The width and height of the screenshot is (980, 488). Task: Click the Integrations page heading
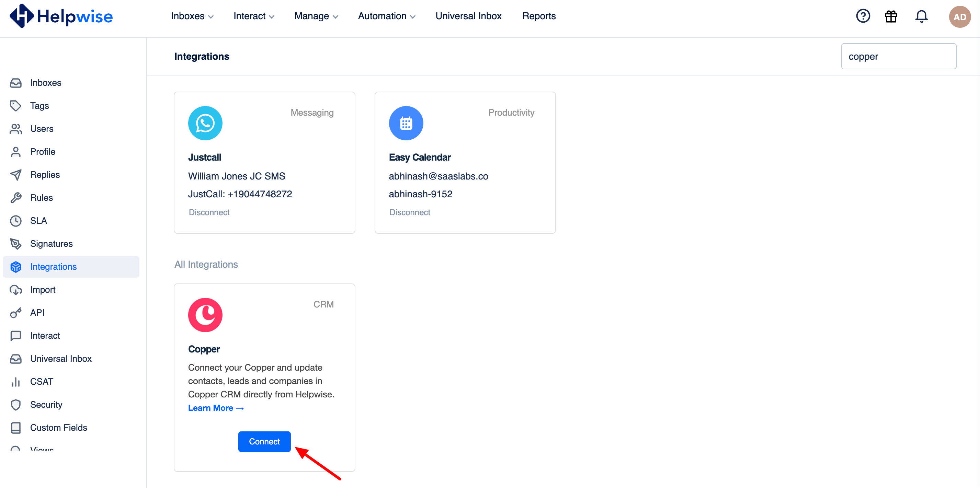click(202, 56)
